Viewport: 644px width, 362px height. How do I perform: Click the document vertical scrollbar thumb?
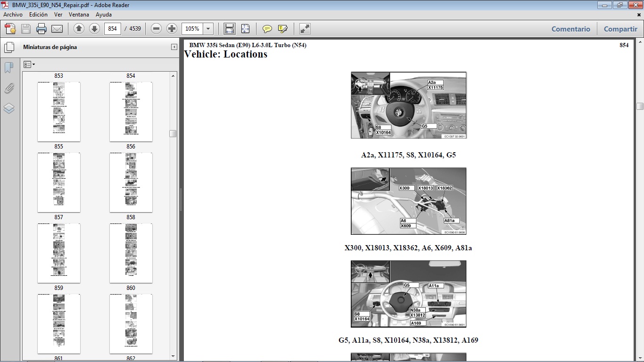[640, 107]
